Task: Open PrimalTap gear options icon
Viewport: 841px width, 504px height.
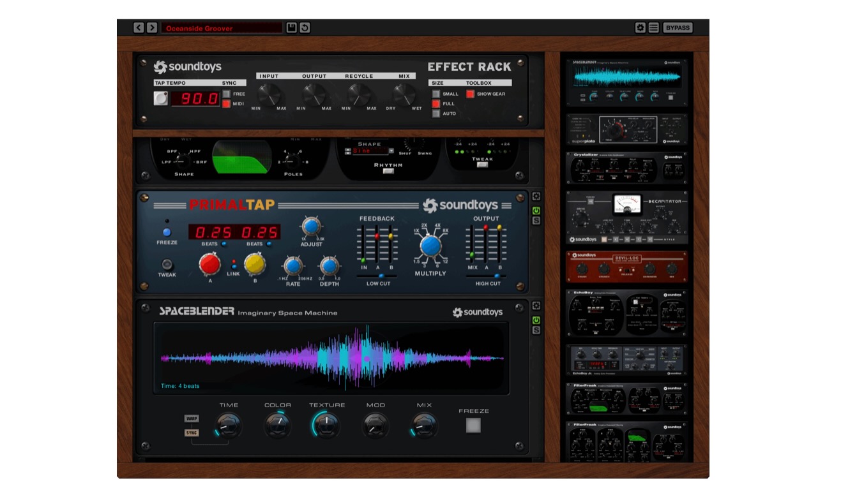Action: click(x=536, y=197)
